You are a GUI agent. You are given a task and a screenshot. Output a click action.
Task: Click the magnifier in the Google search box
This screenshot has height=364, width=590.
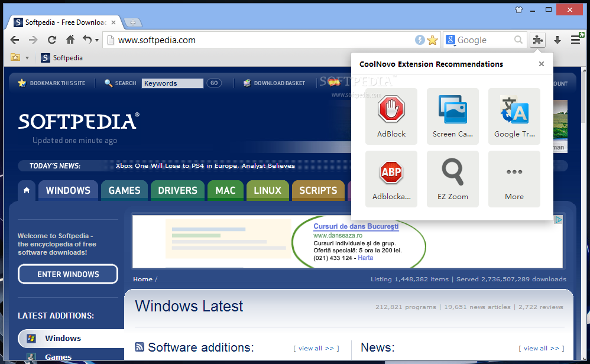[x=518, y=40]
